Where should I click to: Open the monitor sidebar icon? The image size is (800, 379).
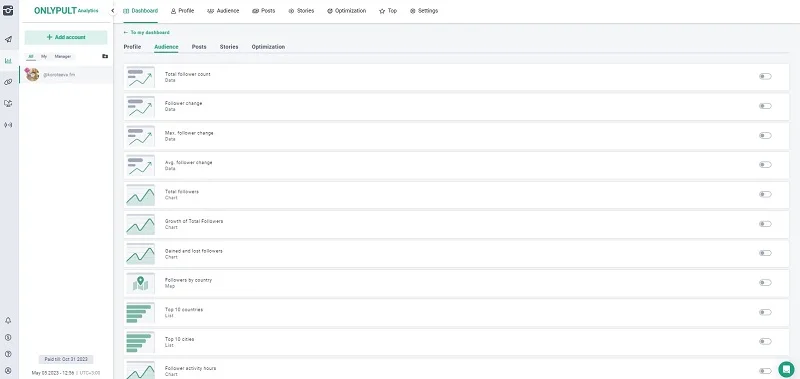(8, 104)
